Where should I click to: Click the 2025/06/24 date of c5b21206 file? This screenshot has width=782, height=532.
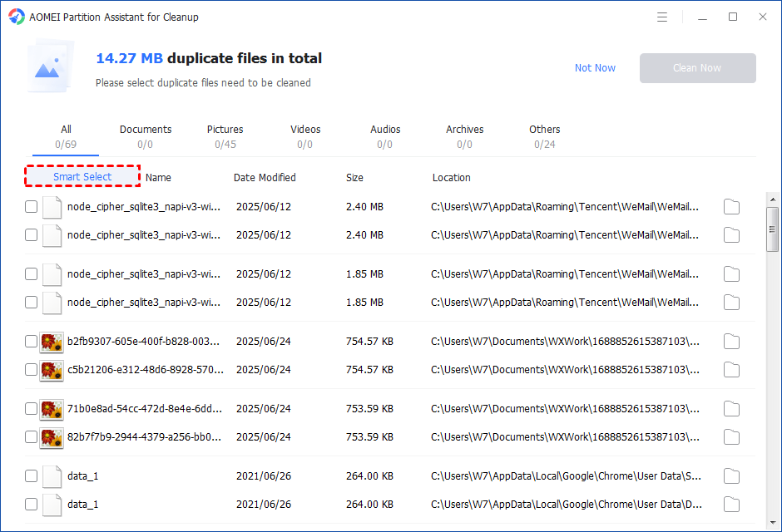[x=264, y=370]
